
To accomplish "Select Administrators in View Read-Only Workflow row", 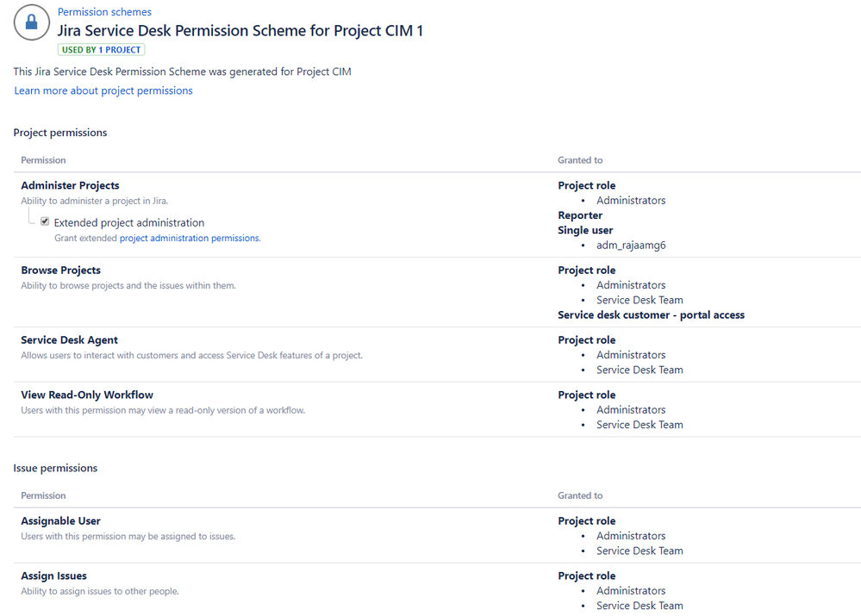I will tap(631, 409).
